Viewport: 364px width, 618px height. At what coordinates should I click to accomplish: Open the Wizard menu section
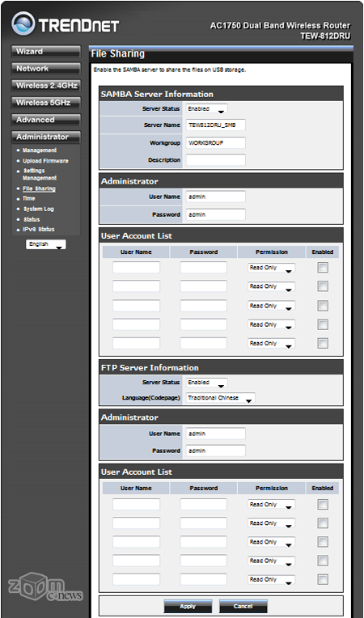[x=46, y=51]
